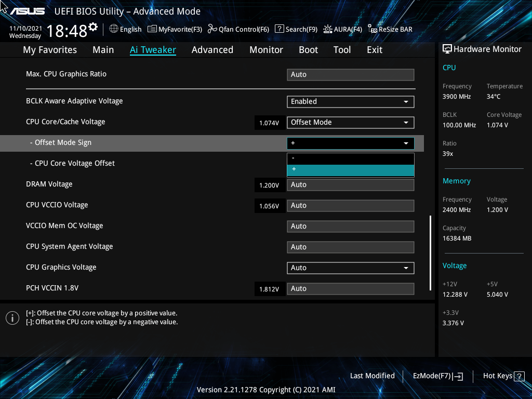Click the 1.812V PCH voltage readout
The height and width of the screenshot is (399, 532).
point(269,289)
